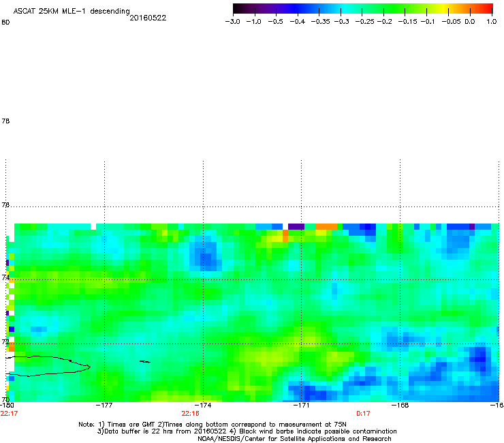Click the 1.0 colorbar label
Viewport: 504px width, 443px height.
pyautogui.click(x=492, y=22)
